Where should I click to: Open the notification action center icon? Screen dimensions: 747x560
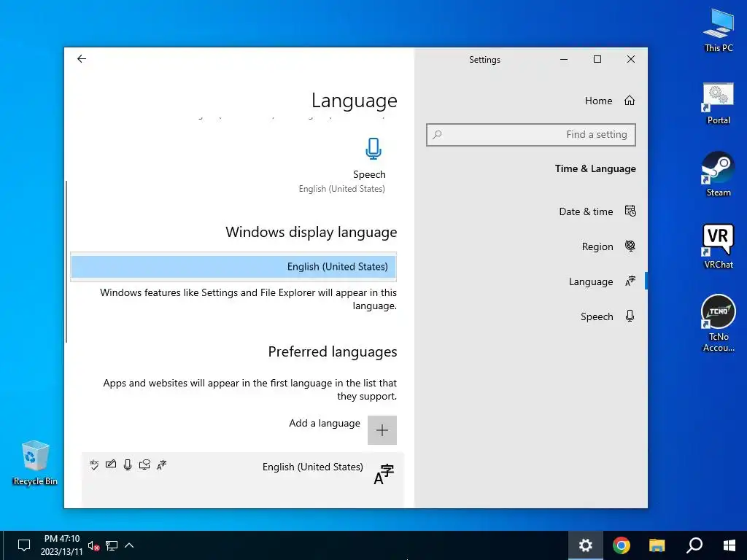click(24, 545)
